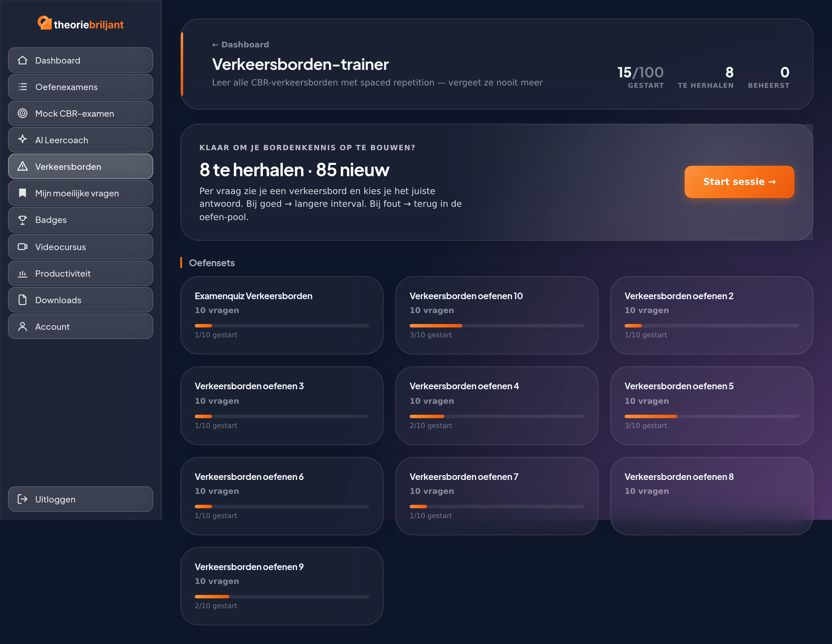The height and width of the screenshot is (644, 832).
Task: Open Verkeersborden oefenen 4 card
Action: click(497, 405)
